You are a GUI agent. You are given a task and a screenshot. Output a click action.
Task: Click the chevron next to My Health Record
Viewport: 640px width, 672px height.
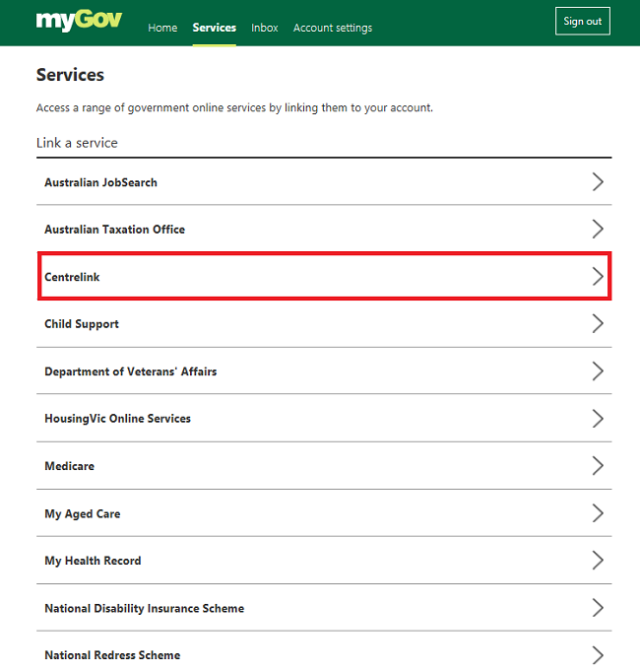[x=598, y=560]
